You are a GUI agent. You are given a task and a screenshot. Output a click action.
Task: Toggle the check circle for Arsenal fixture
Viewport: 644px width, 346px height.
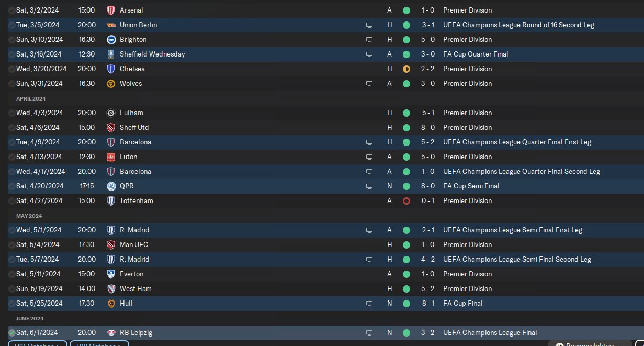[12, 10]
